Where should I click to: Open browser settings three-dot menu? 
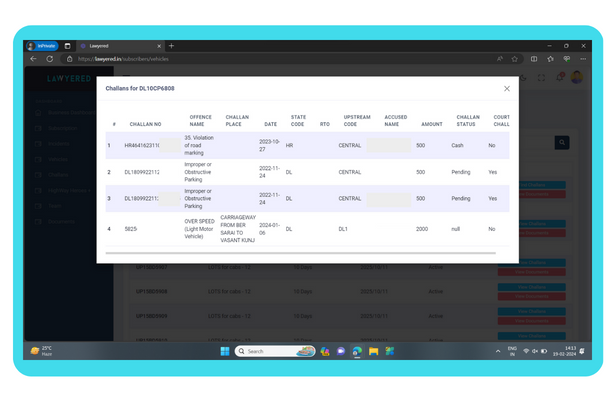point(583,59)
